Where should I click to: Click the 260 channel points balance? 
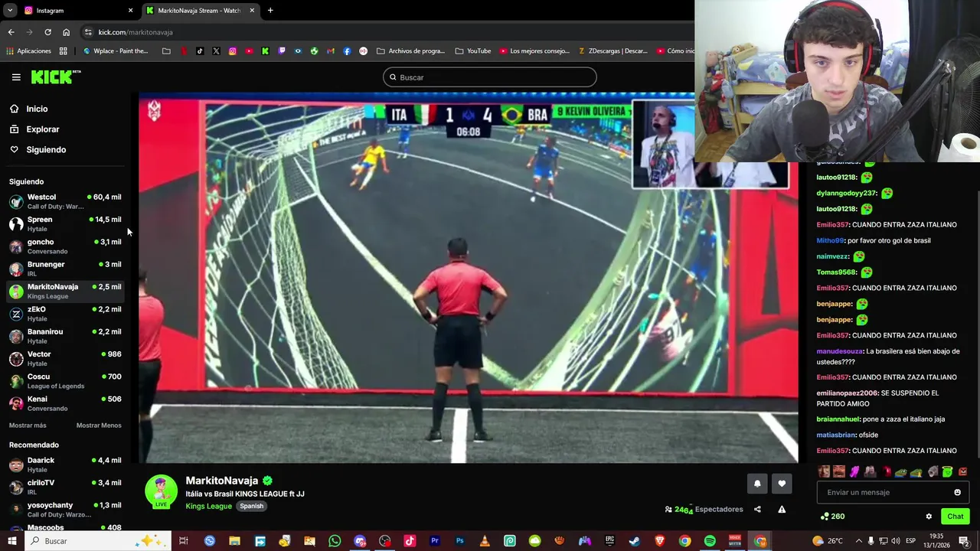pyautogui.click(x=832, y=517)
